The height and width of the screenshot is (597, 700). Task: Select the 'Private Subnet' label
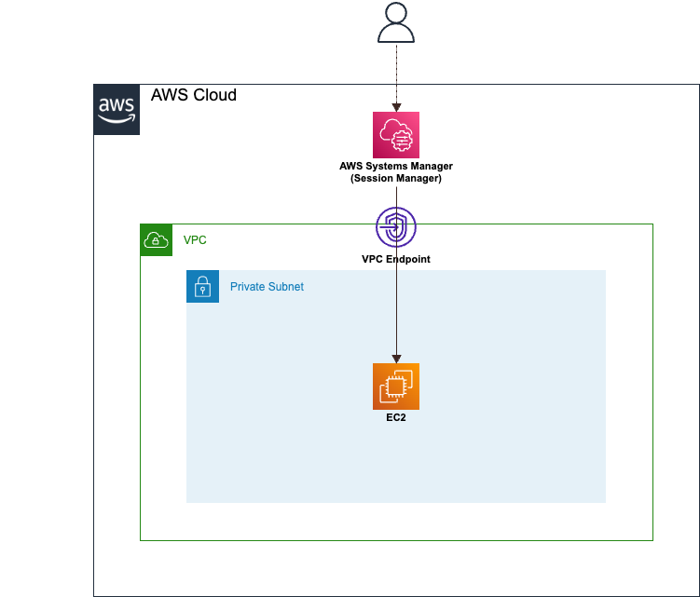[267, 287]
